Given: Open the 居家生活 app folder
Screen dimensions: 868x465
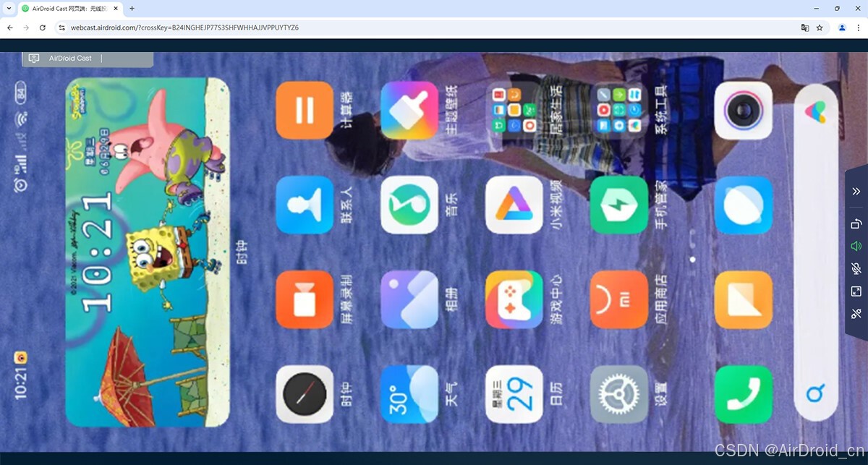Looking at the screenshot, I should pyautogui.click(x=514, y=110).
